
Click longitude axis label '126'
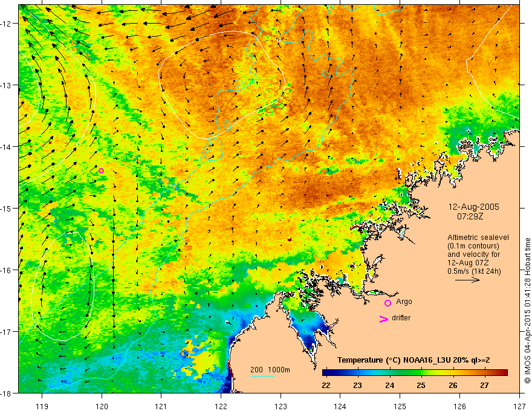coord(459,406)
